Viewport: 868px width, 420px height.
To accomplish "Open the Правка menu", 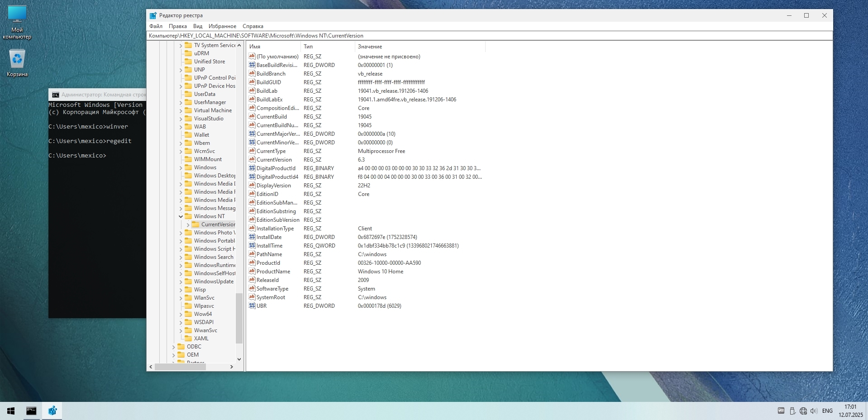I will 177,26.
